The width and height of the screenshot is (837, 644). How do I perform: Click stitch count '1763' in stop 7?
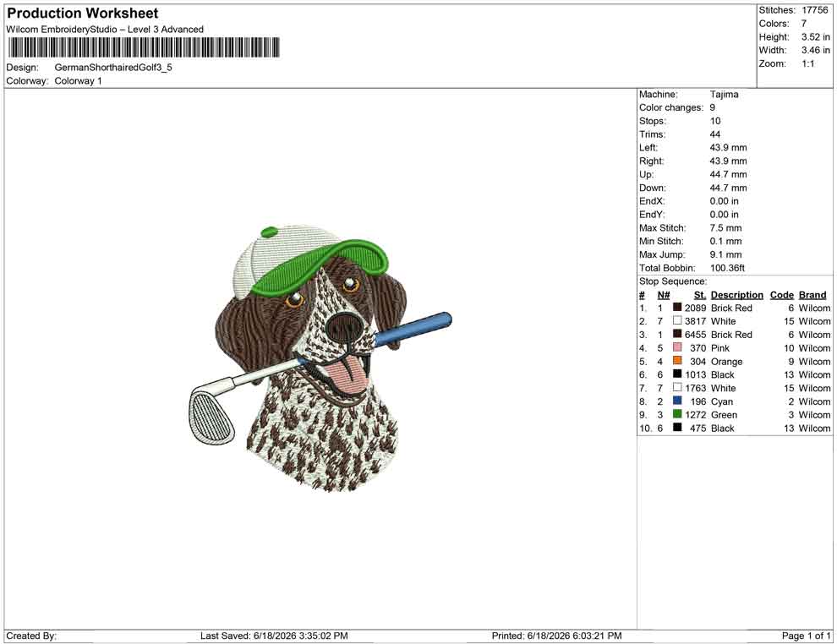point(696,388)
